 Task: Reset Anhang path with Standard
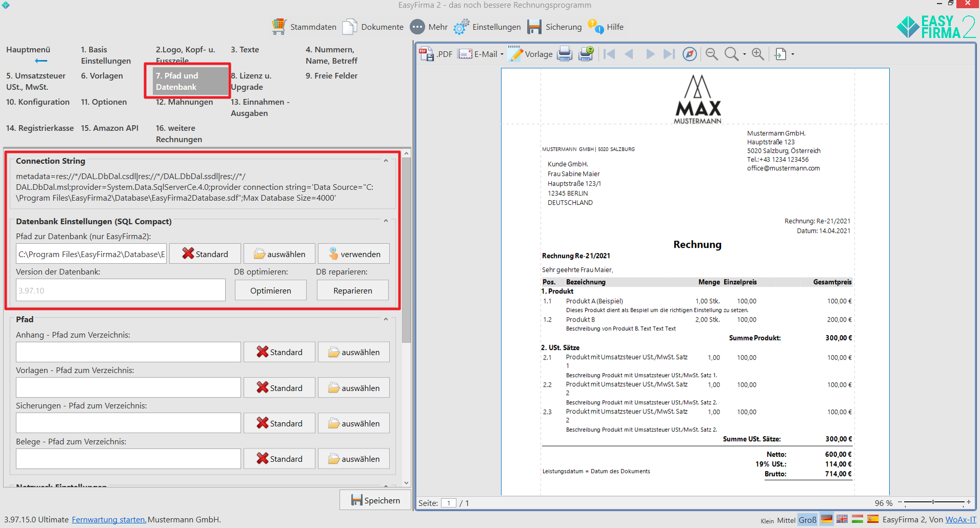click(279, 352)
